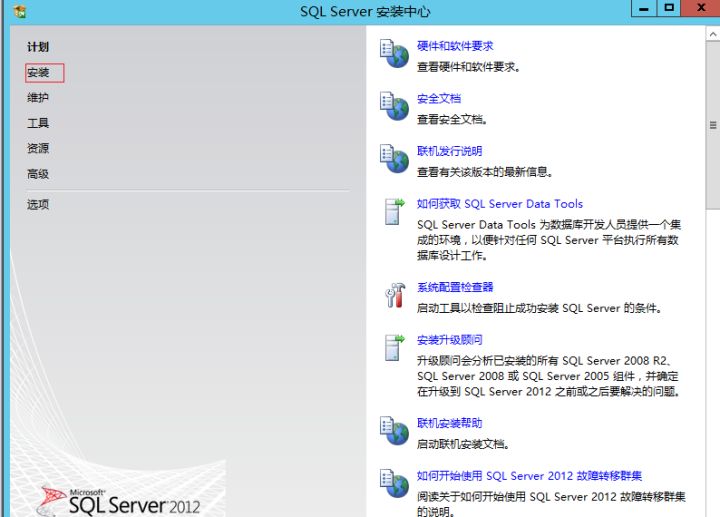Click the globe icon beside 故障转移群集 link
Image resolution: width=720 pixels, height=517 pixels.
tap(394, 483)
